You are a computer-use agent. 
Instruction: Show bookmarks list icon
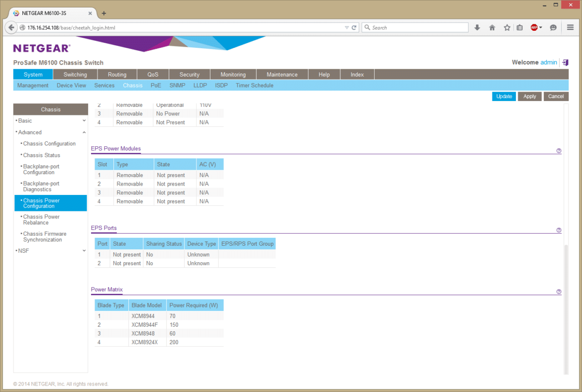coord(520,27)
